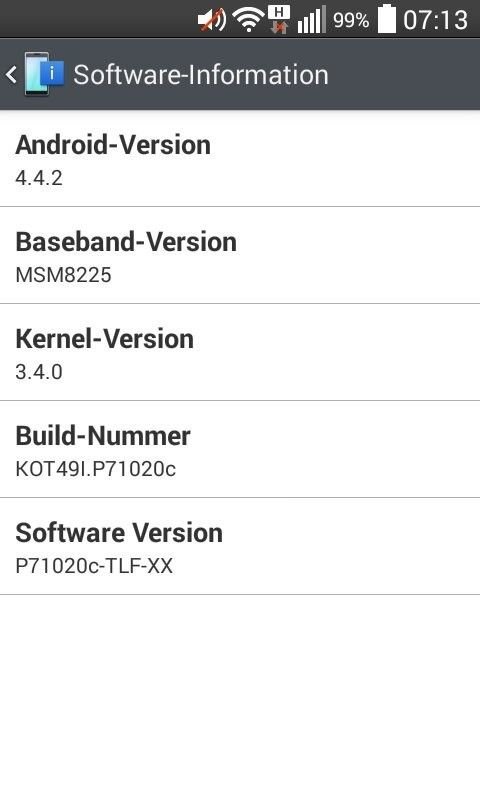Tap the signal strength bars icon
The image size is (480, 800).
[311, 20]
